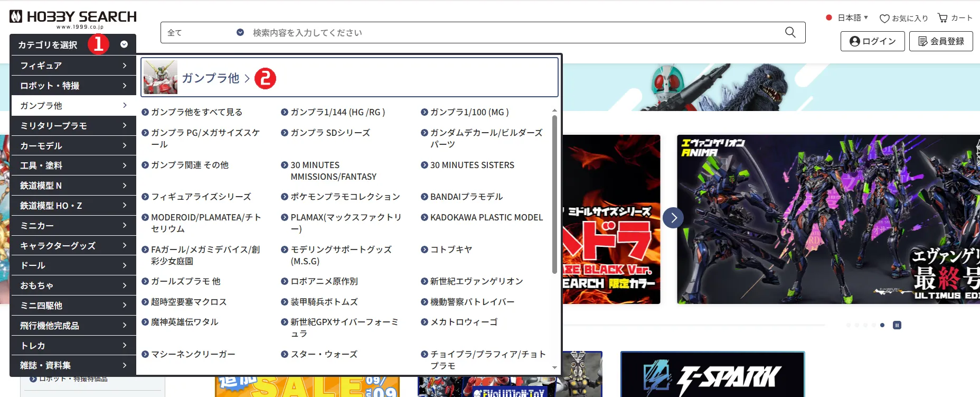The height and width of the screenshot is (397, 980).
Task: Open MODEROID/PLAMATEA/チトセリウム link
Action: click(x=205, y=223)
